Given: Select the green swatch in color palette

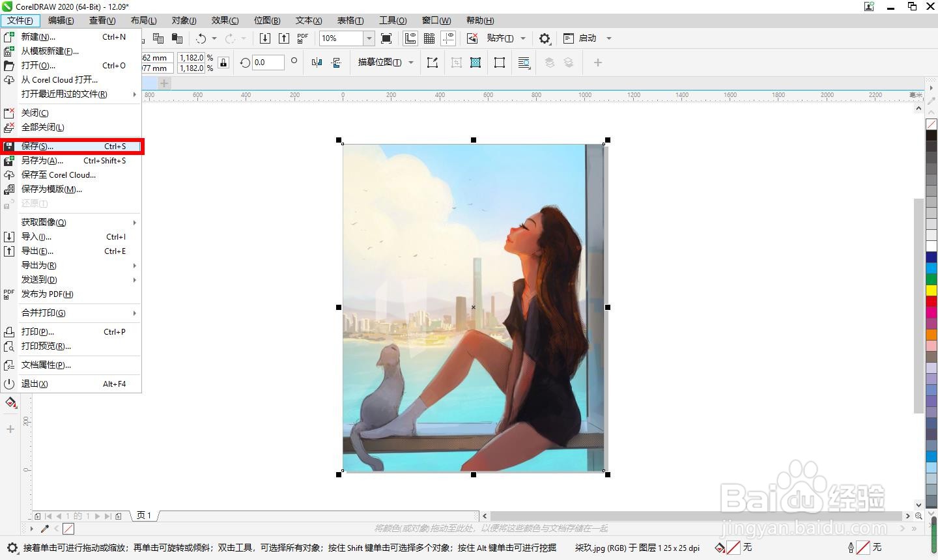Looking at the screenshot, I should pyautogui.click(x=931, y=279).
